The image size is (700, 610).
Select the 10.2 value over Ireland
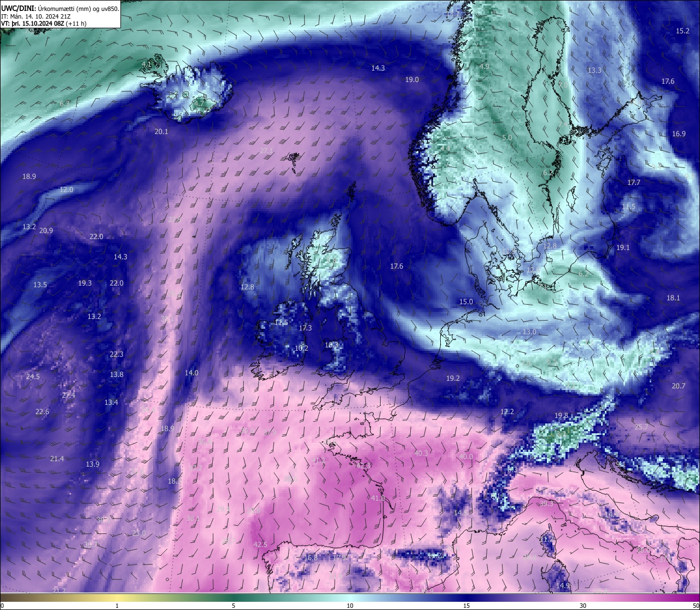tap(301, 348)
